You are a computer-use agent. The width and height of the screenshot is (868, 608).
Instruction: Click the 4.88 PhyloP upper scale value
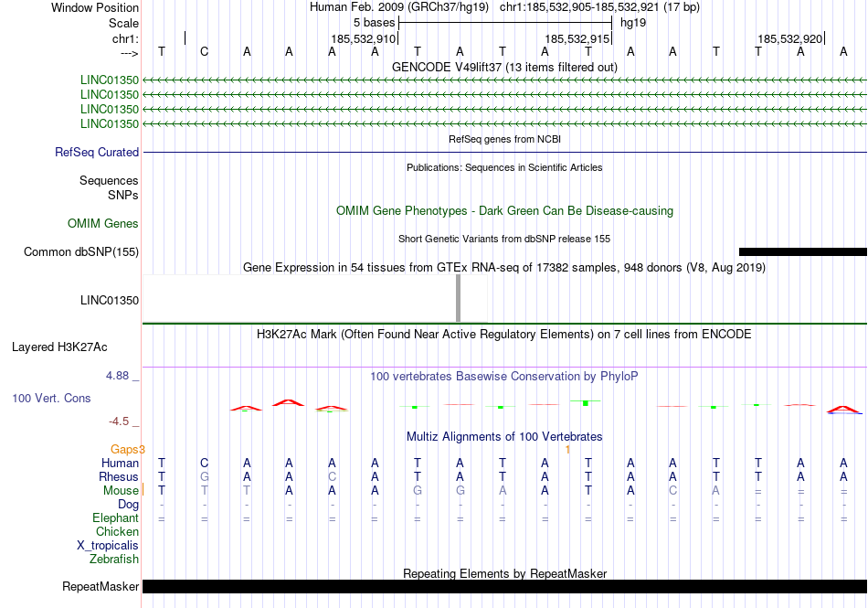coord(117,376)
